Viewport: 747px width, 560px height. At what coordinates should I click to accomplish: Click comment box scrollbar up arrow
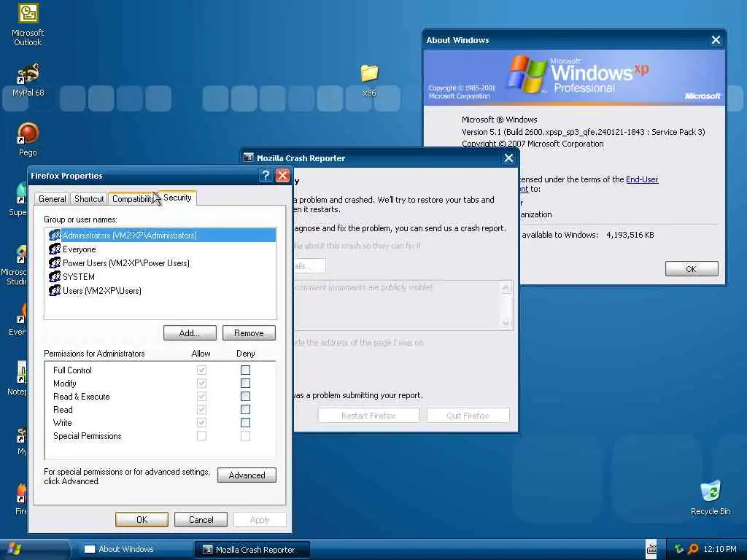[506, 287]
